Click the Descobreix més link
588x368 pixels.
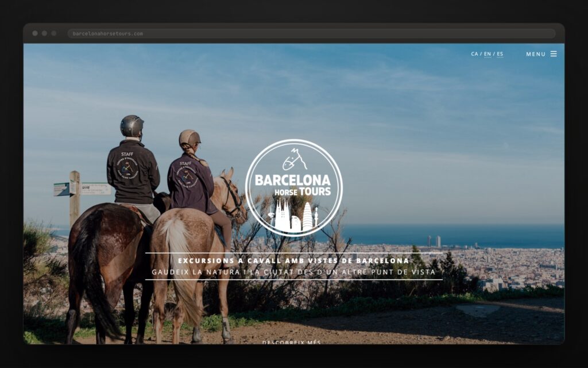pyautogui.click(x=291, y=342)
